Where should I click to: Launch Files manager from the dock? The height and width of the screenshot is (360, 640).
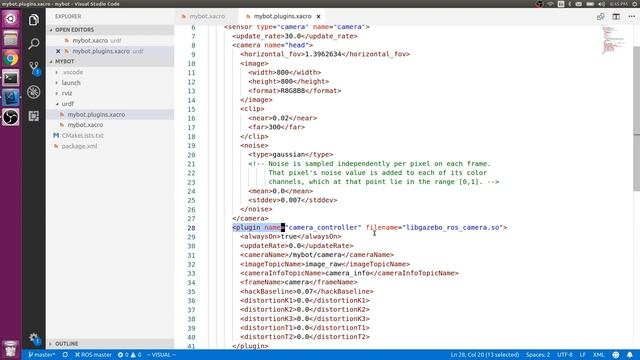click(x=11, y=39)
